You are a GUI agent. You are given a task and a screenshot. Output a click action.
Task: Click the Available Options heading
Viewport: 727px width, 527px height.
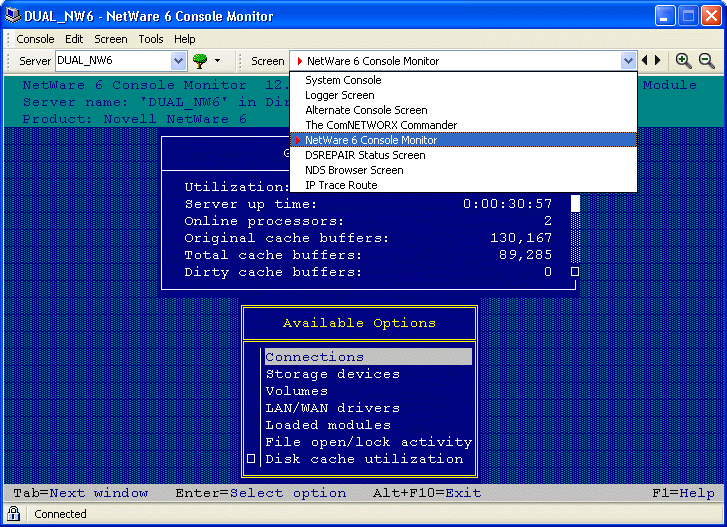pos(359,323)
